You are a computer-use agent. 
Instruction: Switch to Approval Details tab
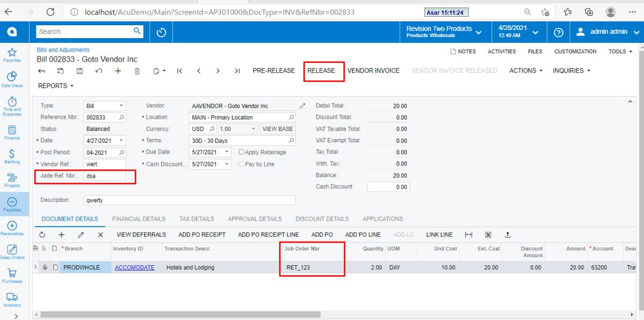pos(254,219)
